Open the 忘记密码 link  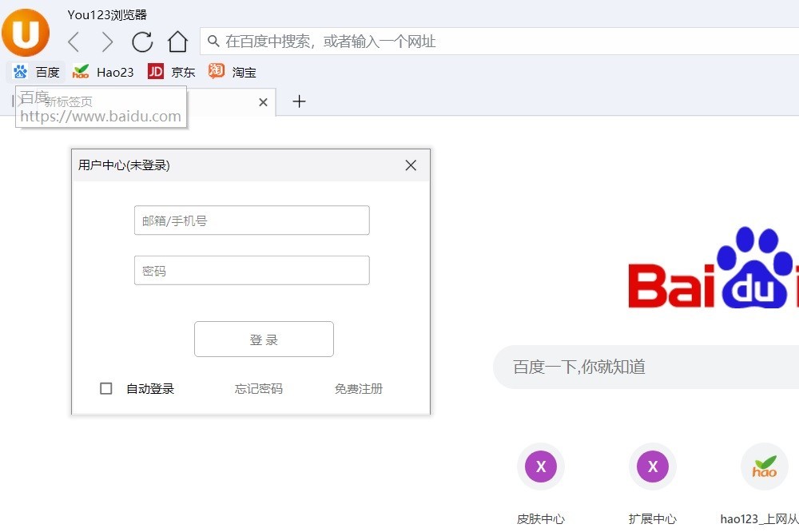click(258, 389)
